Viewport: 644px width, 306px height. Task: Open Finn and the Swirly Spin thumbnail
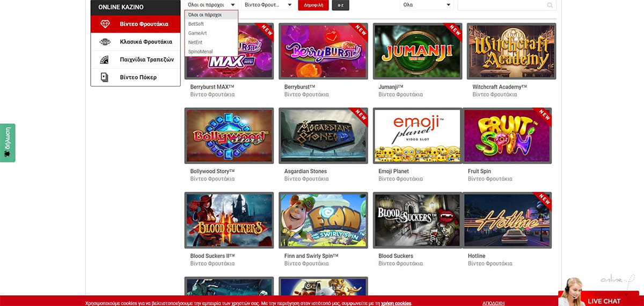(x=324, y=221)
